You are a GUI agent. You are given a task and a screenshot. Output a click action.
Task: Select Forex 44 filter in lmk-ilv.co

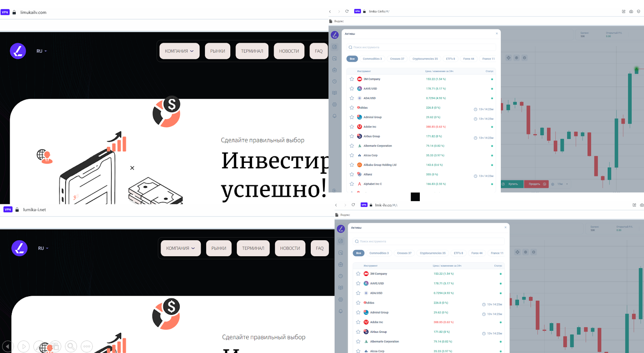[477, 253]
